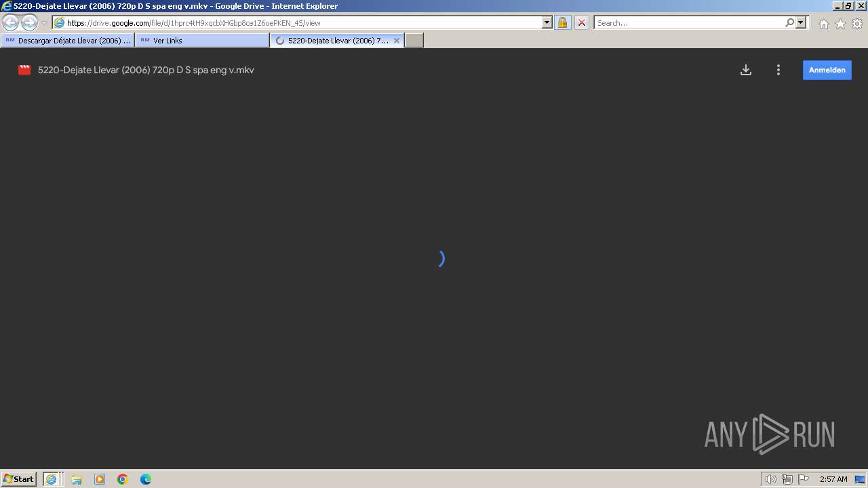Click the magnifier search icon
This screenshot has width=868, height=488.
789,22
